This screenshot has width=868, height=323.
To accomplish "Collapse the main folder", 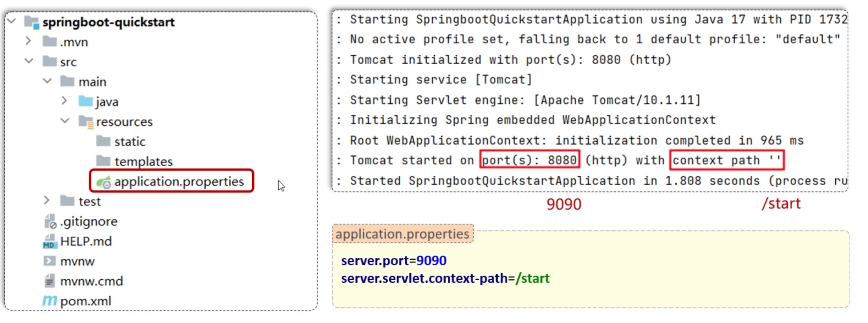I will [47, 80].
